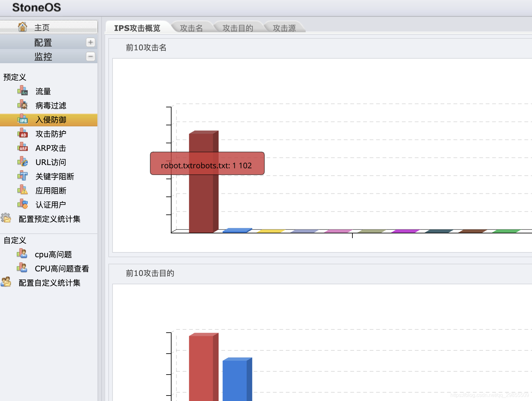Image resolution: width=532 pixels, height=401 pixels.
Task: Click the CPU高问题查看 custom stat icon
Action: point(22,268)
